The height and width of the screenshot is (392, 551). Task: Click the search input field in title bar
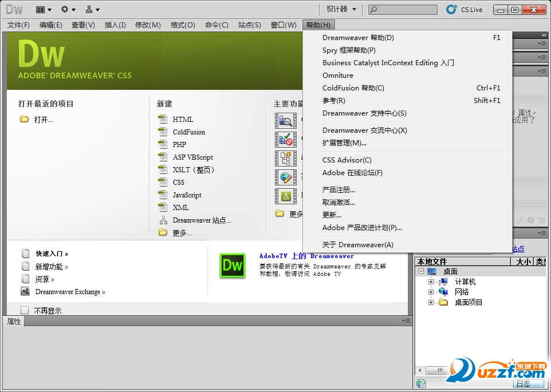(x=403, y=10)
